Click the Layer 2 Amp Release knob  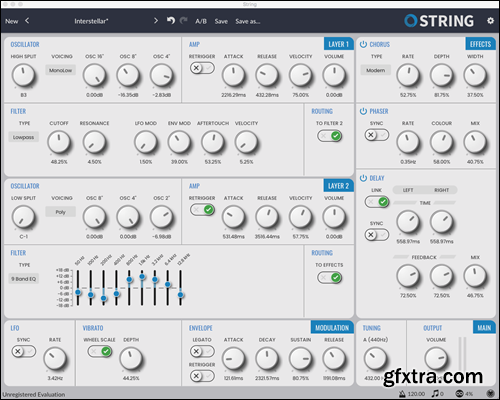pos(267,217)
